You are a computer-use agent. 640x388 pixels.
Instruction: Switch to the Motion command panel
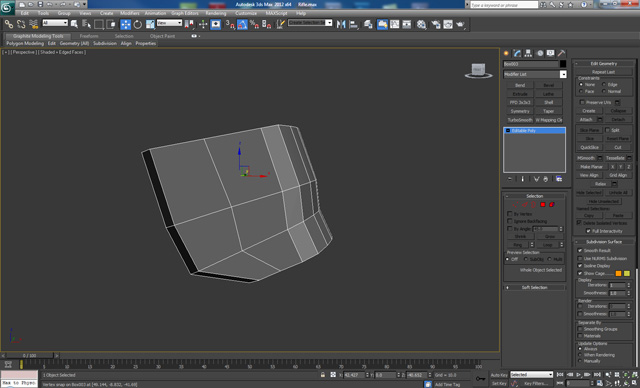(x=540, y=53)
